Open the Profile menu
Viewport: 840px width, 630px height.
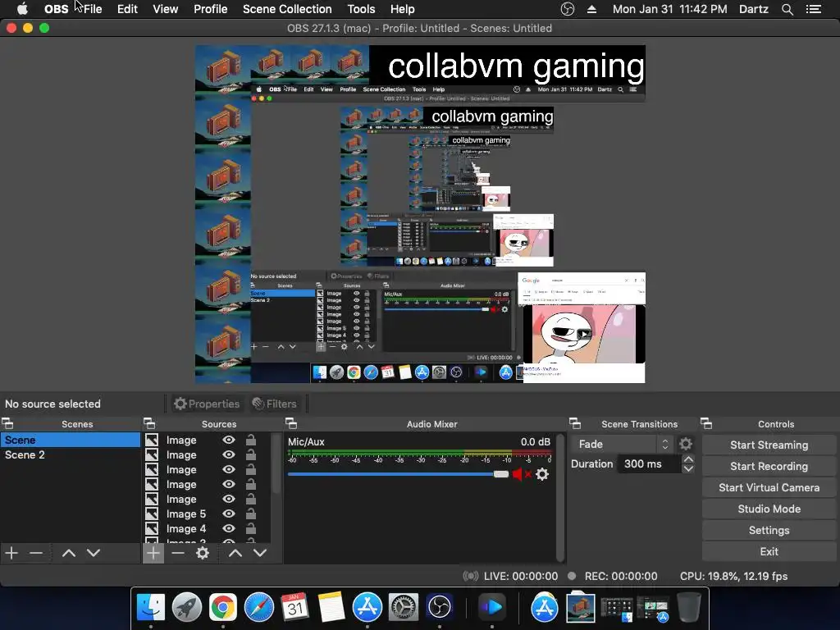tap(211, 9)
